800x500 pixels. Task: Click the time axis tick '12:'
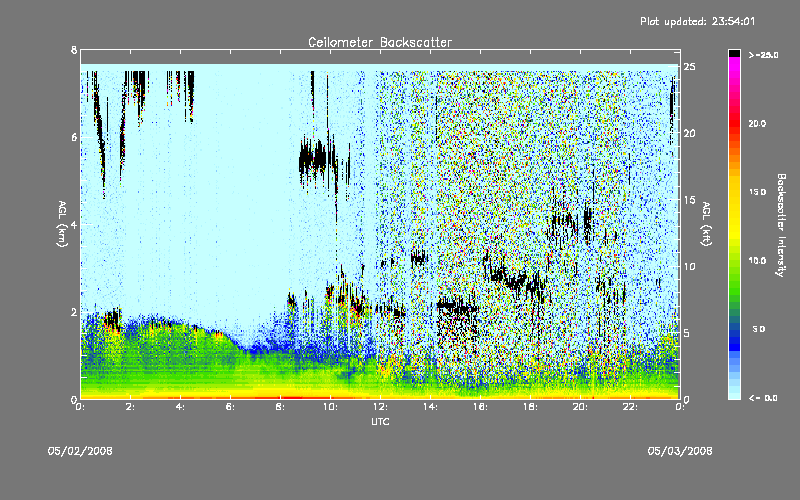pyautogui.click(x=381, y=407)
